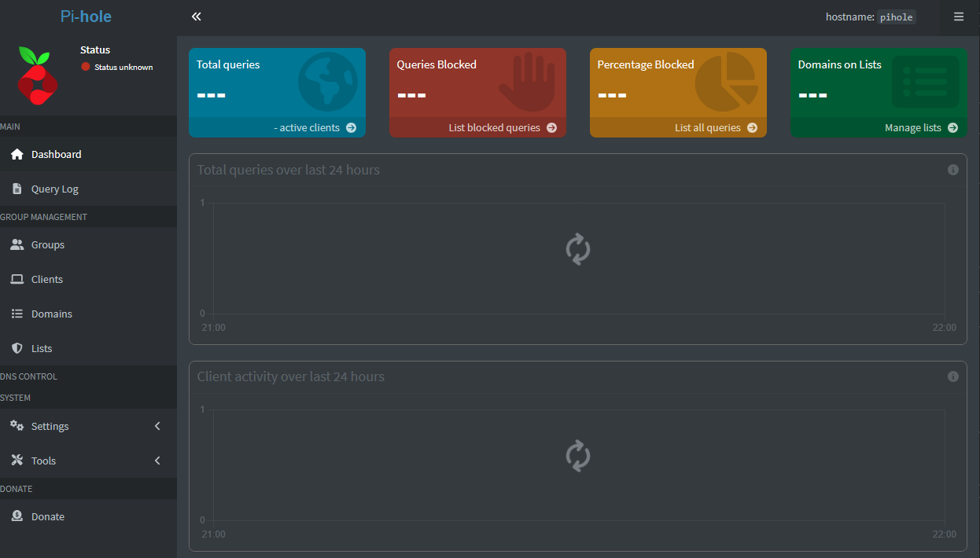Click the Groups people icon
Screen dimensions: 980x558
tap(17, 245)
